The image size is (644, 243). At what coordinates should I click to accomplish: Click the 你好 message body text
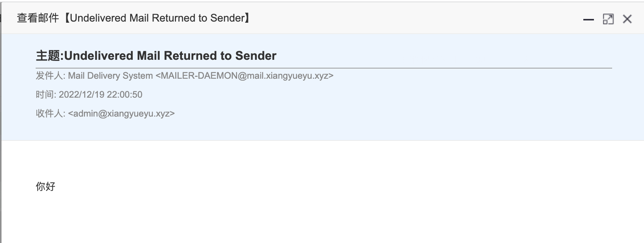pyautogui.click(x=46, y=186)
